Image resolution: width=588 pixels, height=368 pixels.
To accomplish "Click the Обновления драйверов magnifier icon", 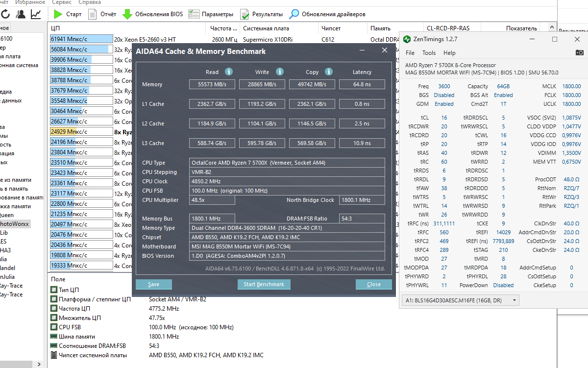I will click(x=294, y=14).
